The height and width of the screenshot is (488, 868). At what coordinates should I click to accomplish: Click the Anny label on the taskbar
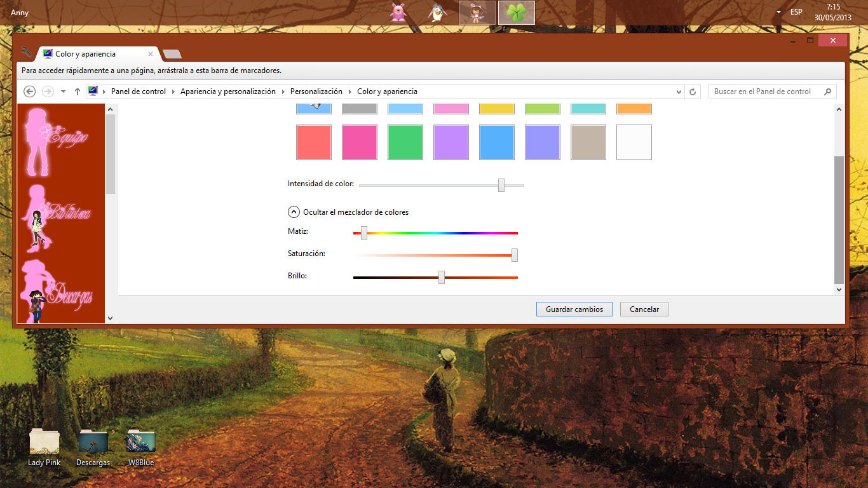point(20,12)
